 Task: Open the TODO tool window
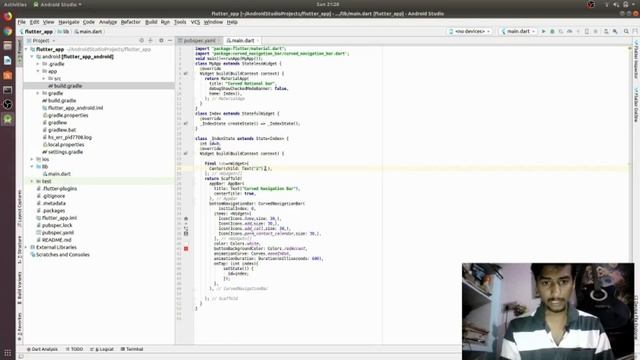click(x=75, y=349)
